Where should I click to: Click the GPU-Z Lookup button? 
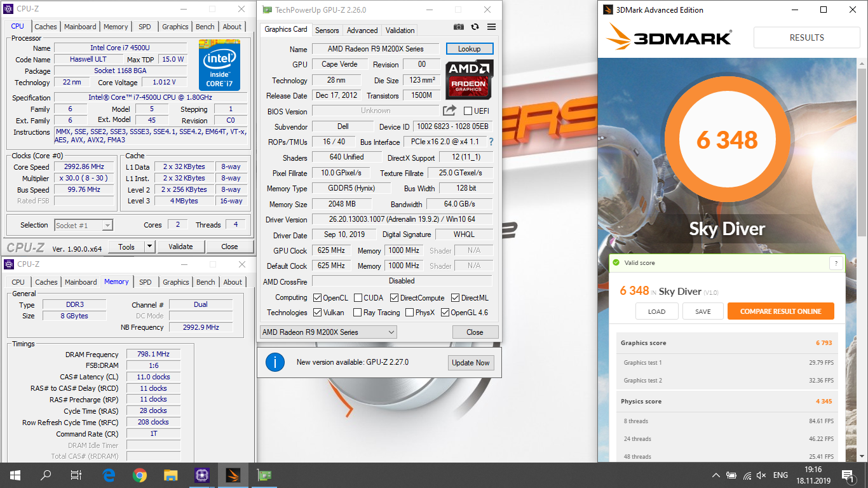click(x=470, y=49)
